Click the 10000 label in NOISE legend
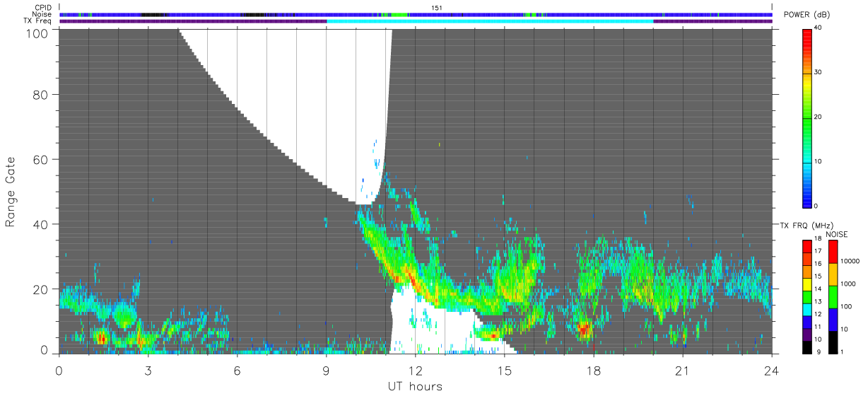868x401 pixels. (849, 261)
